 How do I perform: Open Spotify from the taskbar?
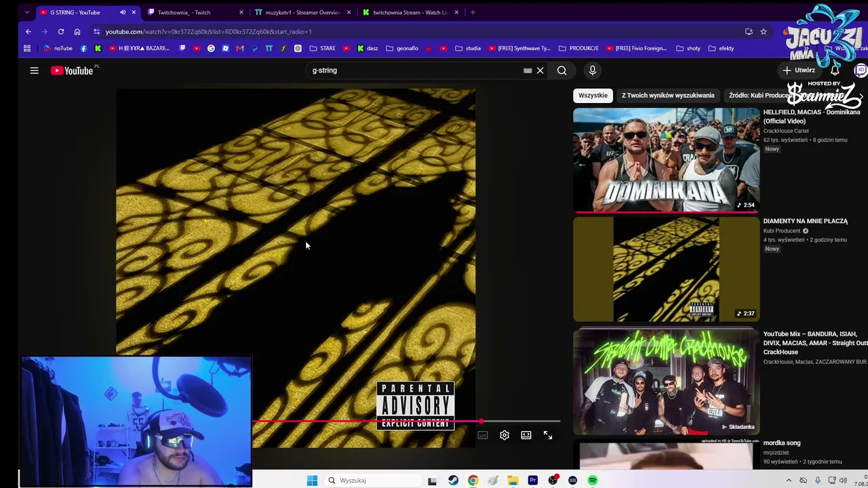593,481
